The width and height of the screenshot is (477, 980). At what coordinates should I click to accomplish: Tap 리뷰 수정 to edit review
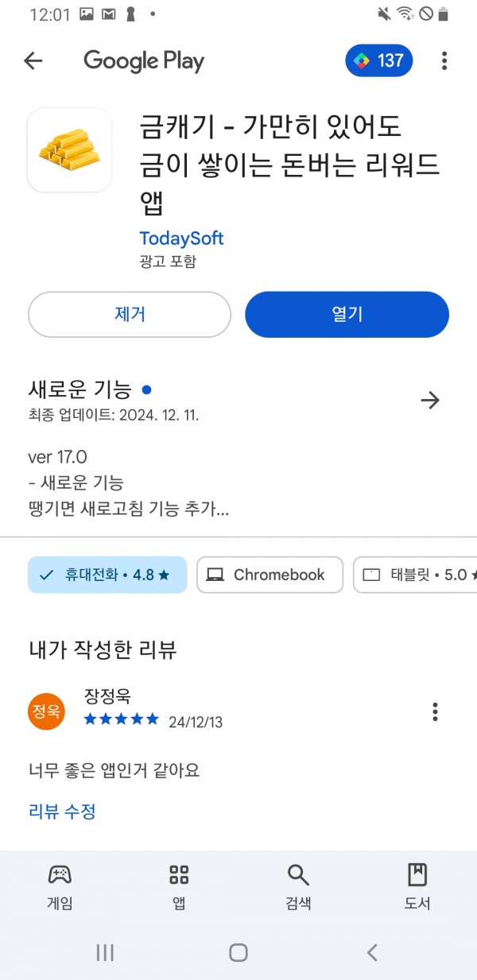tap(62, 812)
